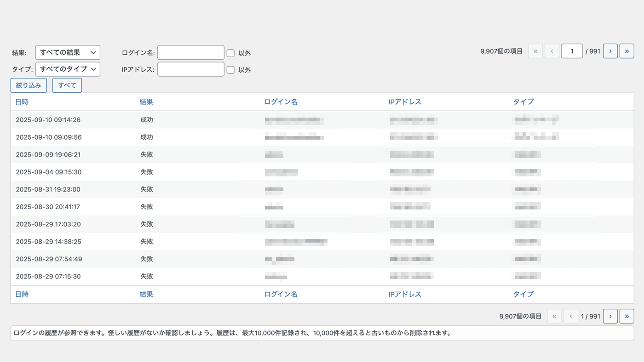This screenshot has width=644, height=362.
Task: Open the すべての結果 dropdown
Action: [68, 52]
